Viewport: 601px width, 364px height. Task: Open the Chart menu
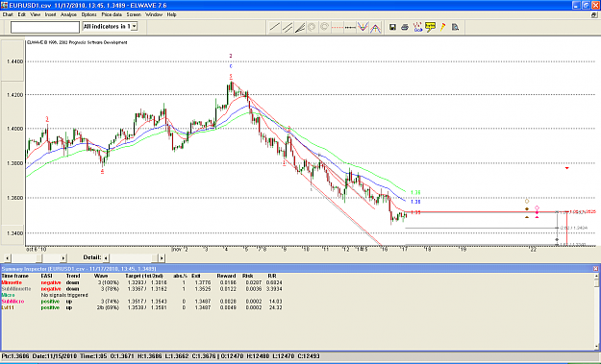(8, 14)
